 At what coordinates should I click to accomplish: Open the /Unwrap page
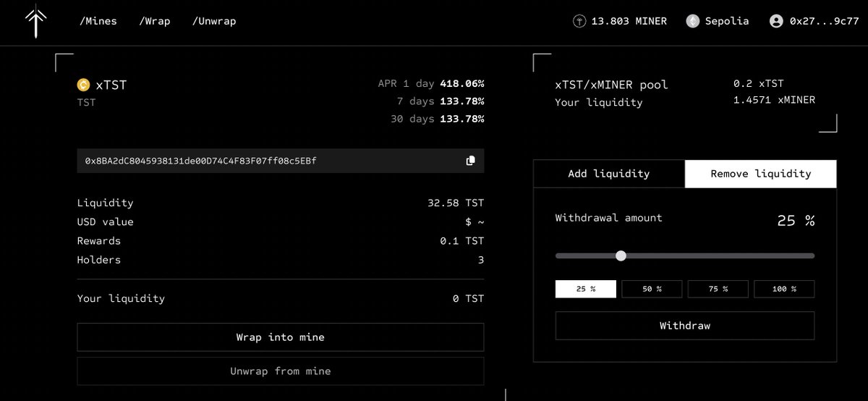214,21
